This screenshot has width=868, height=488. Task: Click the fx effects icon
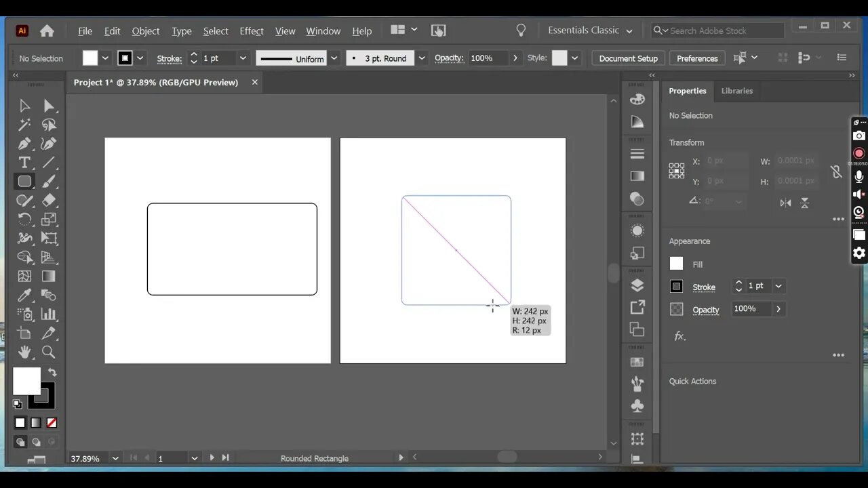coord(679,336)
